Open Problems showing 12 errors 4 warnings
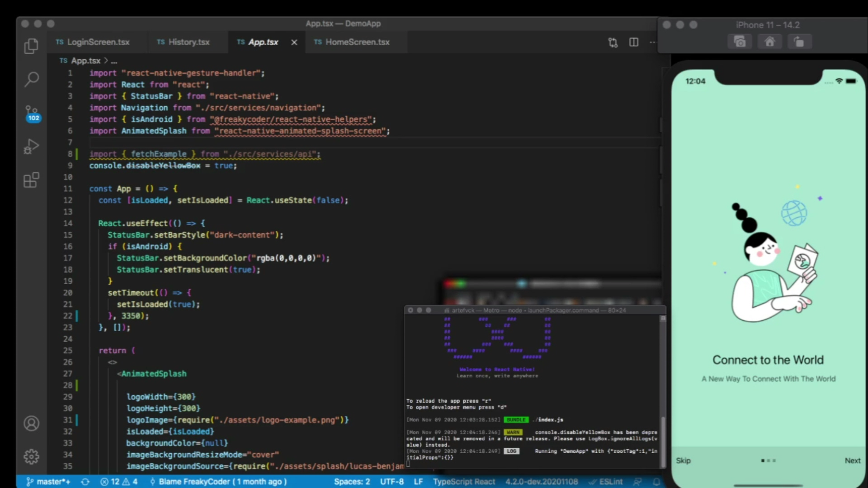Image resolution: width=868 pixels, height=488 pixels. (x=119, y=482)
